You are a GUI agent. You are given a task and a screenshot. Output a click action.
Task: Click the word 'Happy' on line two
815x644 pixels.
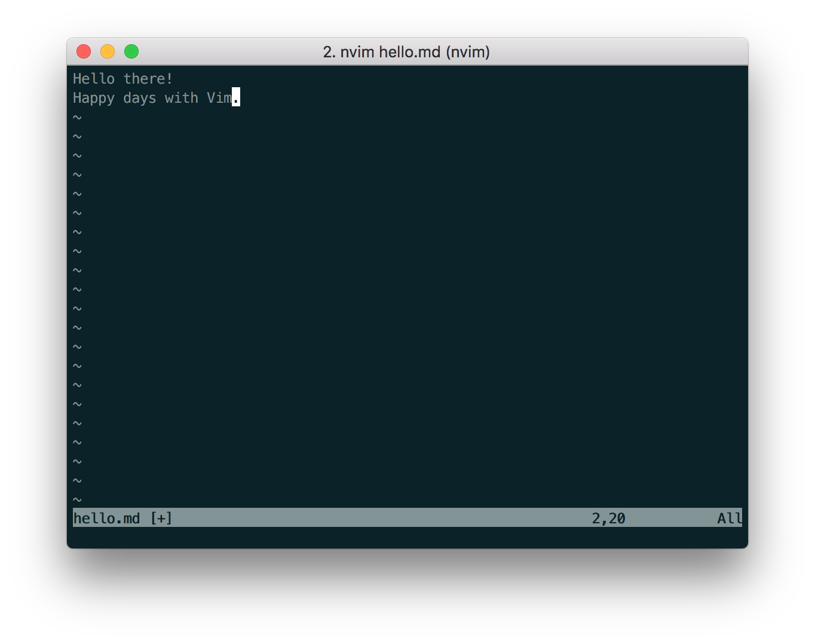(94, 99)
